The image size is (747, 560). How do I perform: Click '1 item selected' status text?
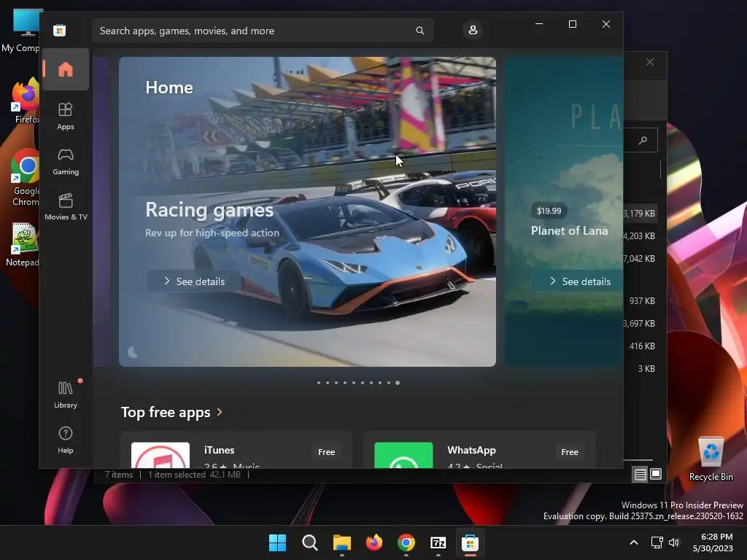click(x=177, y=474)
